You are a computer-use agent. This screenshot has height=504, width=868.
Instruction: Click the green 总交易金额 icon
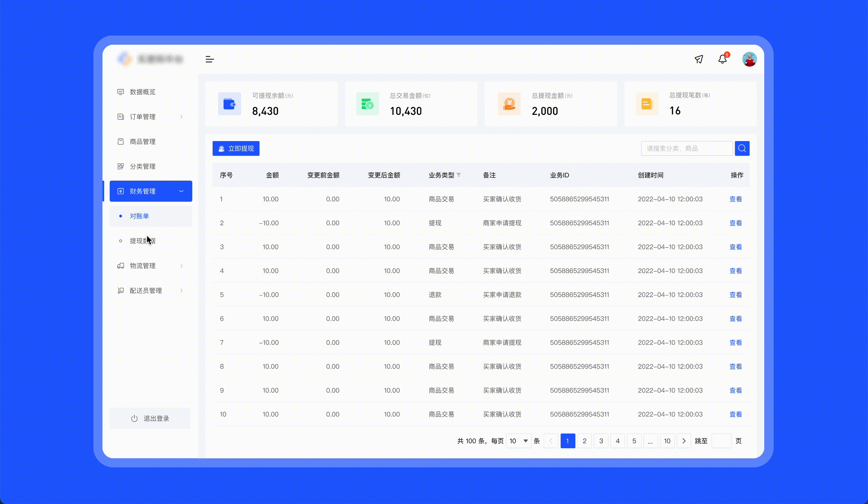click(367, 104)
